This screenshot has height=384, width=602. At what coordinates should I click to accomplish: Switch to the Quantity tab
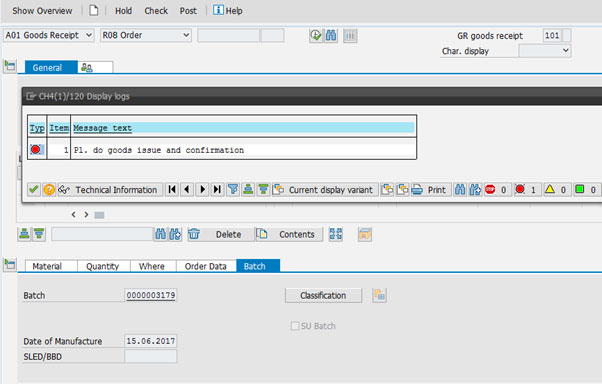[x=103, y=266]
